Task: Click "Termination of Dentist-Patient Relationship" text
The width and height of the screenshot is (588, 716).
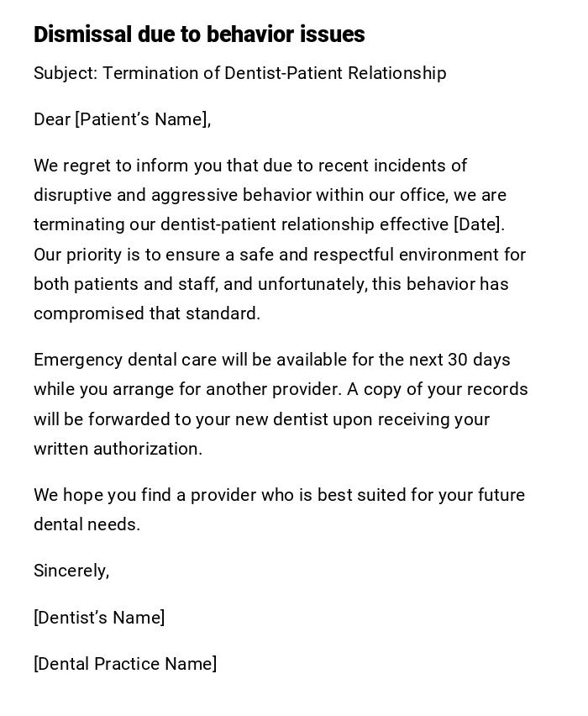Action: 274,73
